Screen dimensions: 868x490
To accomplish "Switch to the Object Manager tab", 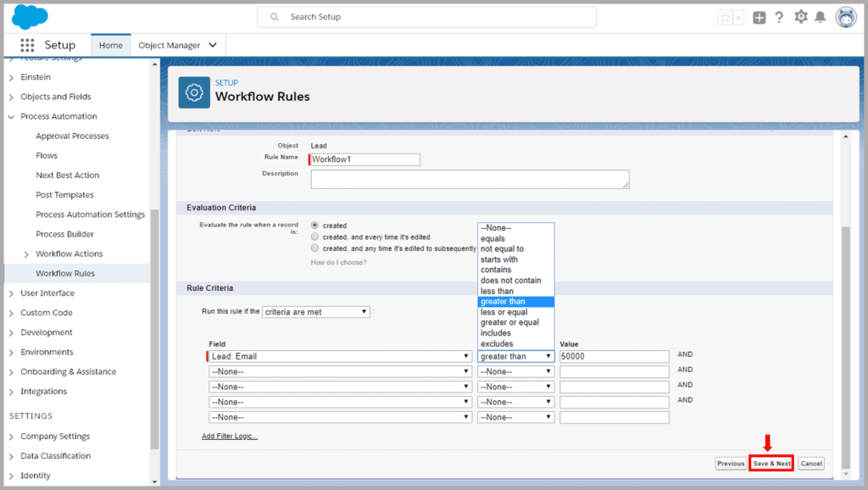I will click(x=170, y=46).
